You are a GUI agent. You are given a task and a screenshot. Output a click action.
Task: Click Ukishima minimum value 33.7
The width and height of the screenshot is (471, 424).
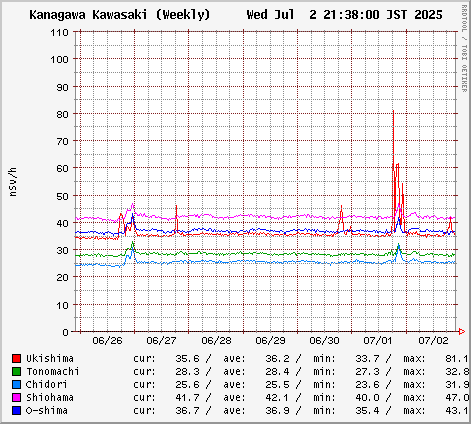tap(367, 358)
